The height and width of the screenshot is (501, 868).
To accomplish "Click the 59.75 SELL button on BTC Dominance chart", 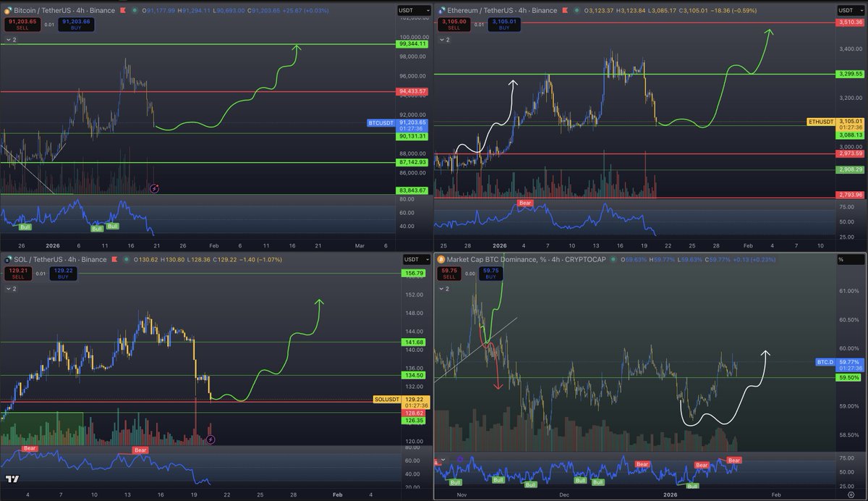I will pyautogui.click(x=449, y=274).
